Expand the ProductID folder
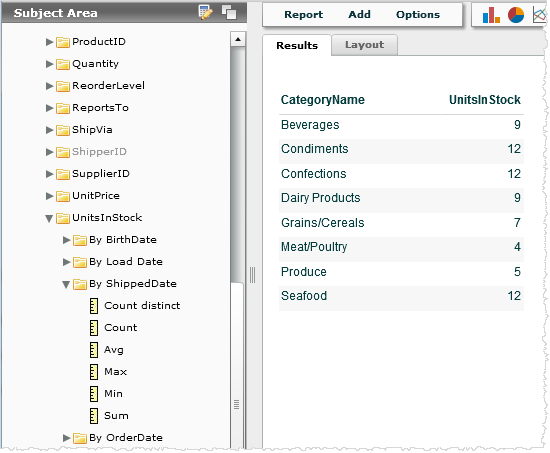Image resolution: width=550 pixels, height=453 pixels. point(49,42)
